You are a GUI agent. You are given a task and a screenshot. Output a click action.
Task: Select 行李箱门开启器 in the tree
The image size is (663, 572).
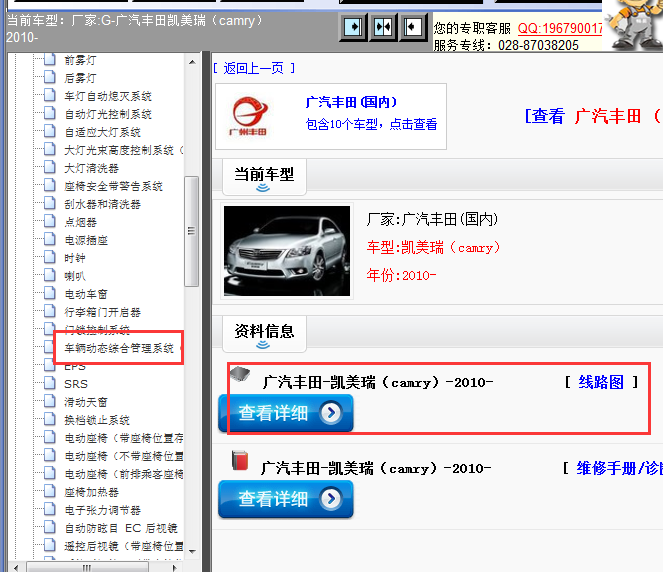(x=102, y=312)
